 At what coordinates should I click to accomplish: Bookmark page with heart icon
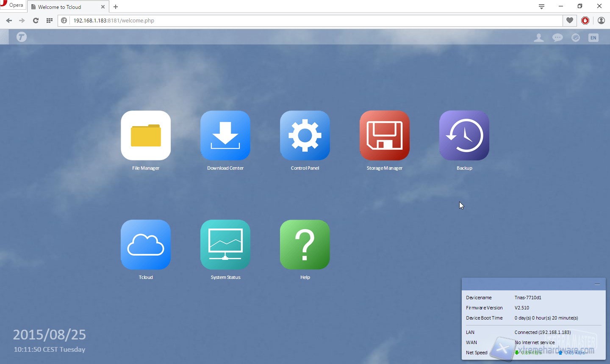570,20
